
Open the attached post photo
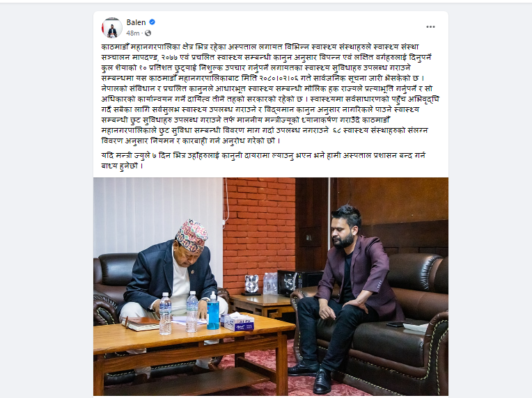click(271, 287)
